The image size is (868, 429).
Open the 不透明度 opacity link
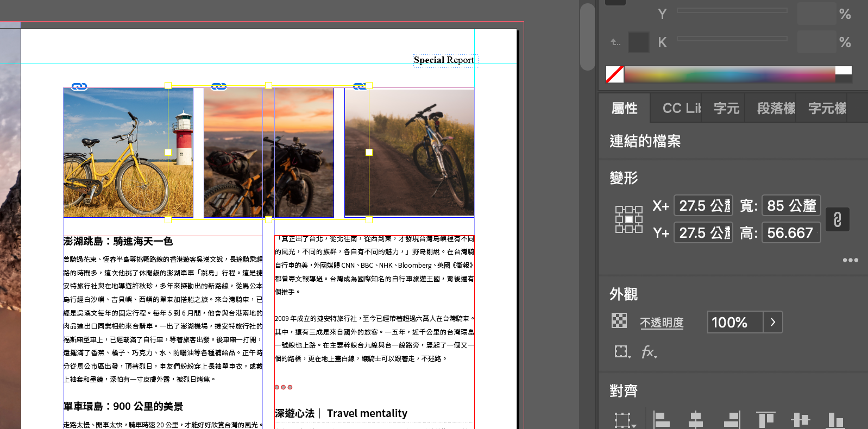(x=661, y=323)
